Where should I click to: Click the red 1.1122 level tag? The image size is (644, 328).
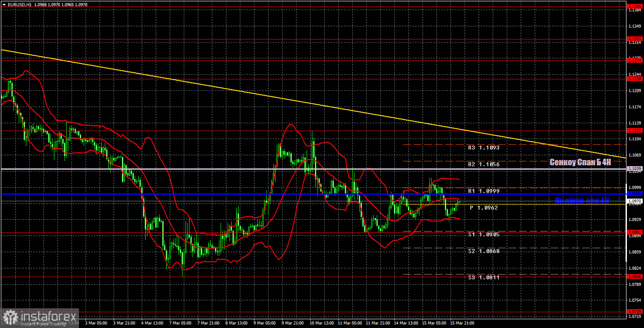tap(635, 130)
